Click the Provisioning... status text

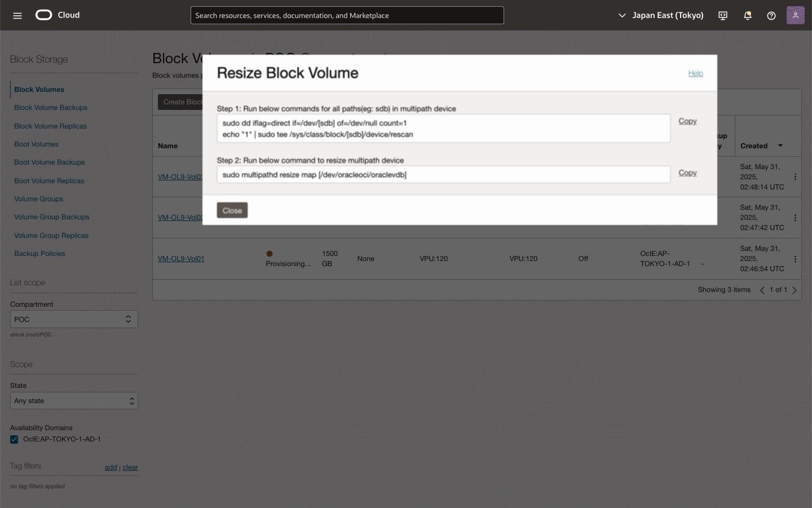click(288, 264)
